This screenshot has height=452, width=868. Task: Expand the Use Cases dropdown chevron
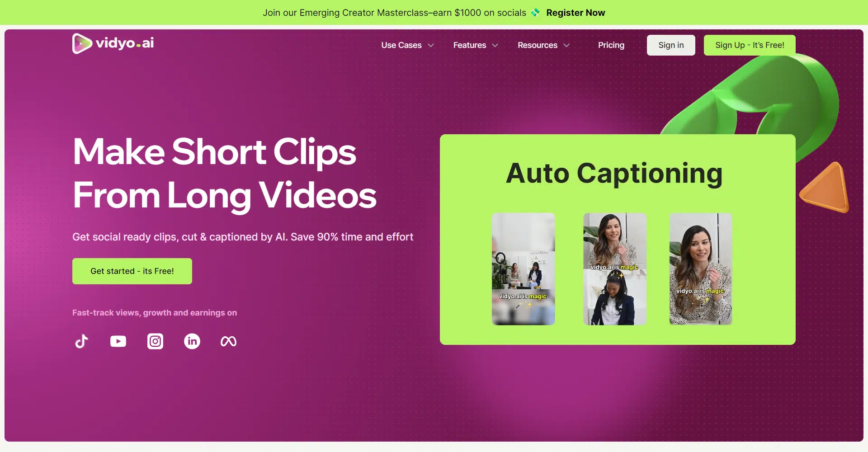coord(431,45)
